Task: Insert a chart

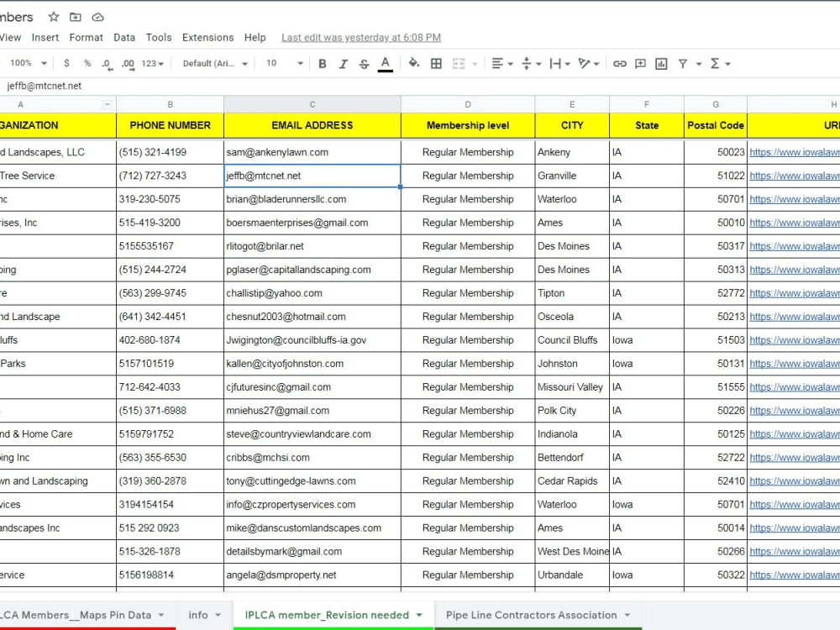Action: (x=660, y=63)
